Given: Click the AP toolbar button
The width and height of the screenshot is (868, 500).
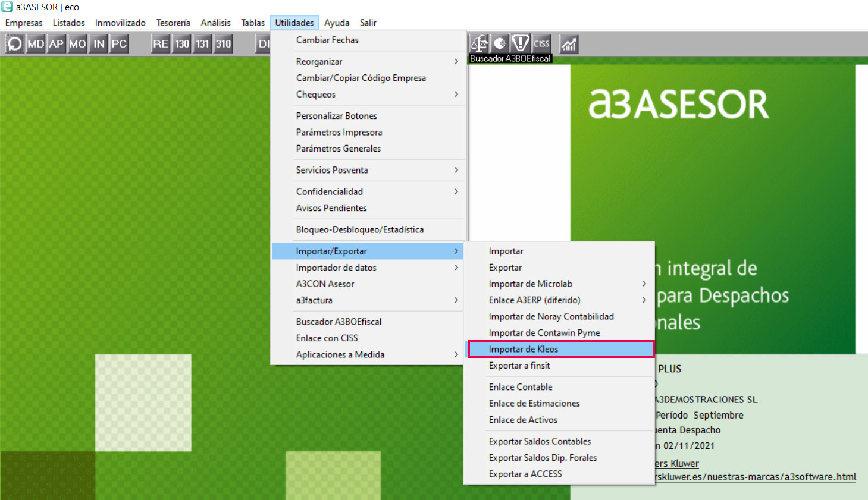Looking at the screenshot, I should point(57,44).
